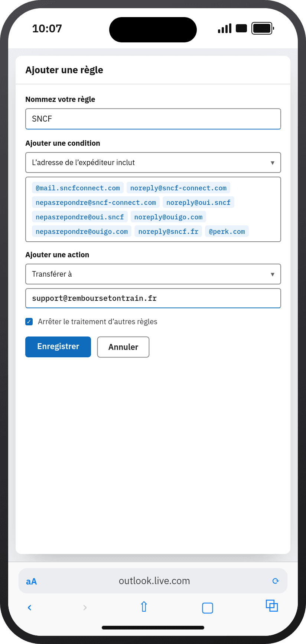Tap the Ajouter une condition label
This screenshot has width=306, height=644.
tap(63, 143)
